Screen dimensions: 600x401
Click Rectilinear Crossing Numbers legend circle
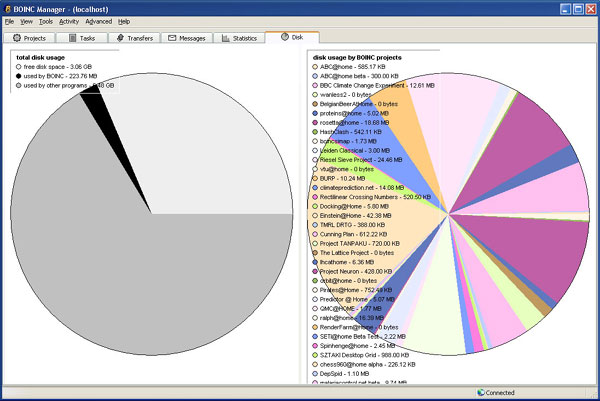coord(315,197)
